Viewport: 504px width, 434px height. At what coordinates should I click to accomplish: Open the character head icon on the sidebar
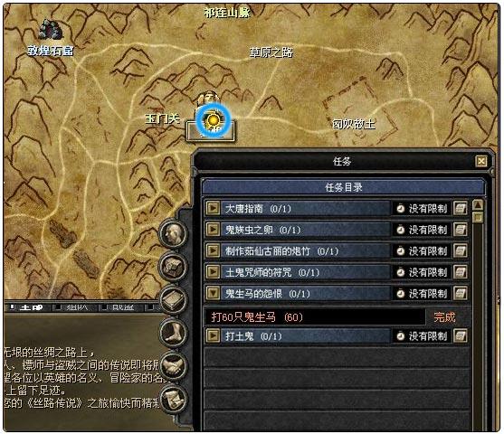(173, 233)
